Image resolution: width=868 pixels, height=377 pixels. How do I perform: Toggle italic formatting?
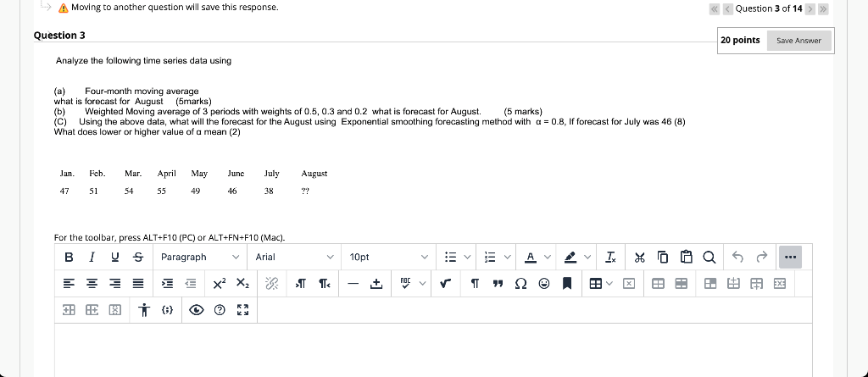[x=92, y=257]
